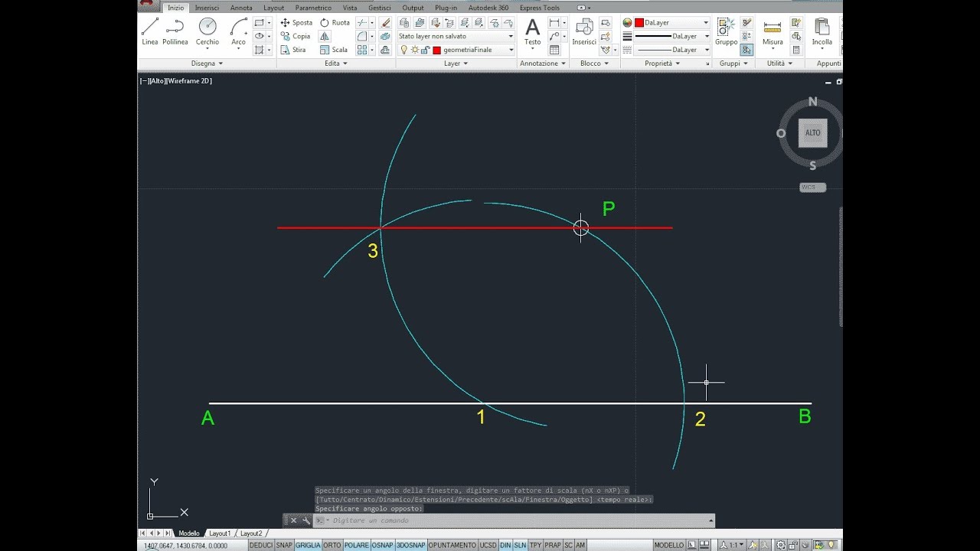Image resolution: width=980 pixels, height=551 pixels.
Task: Open the layer state dropdown
Action: 456,36
